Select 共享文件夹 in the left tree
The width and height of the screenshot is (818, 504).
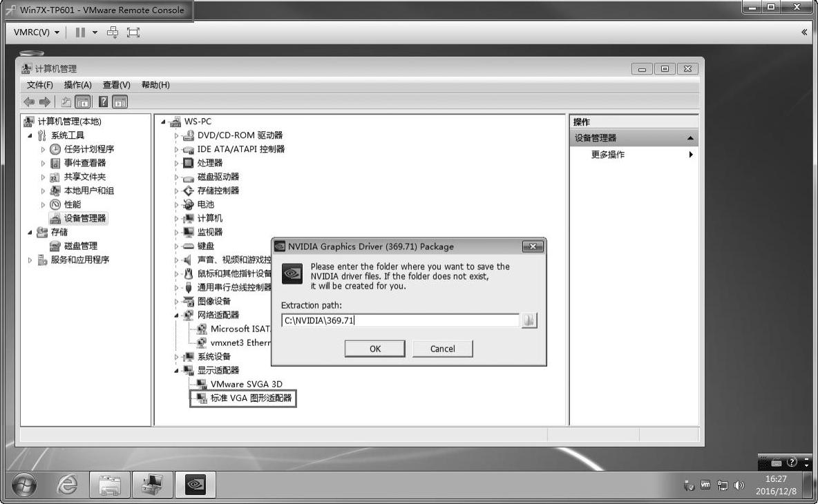(84, 177)
